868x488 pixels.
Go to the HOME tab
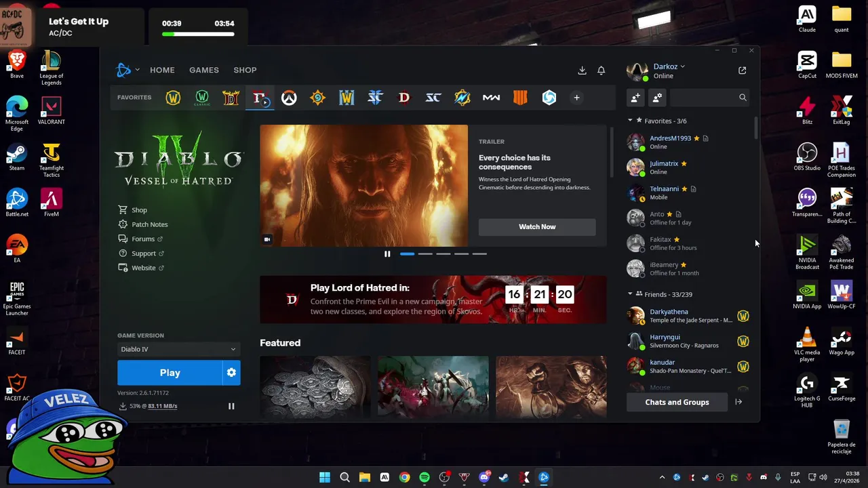(x=162, y=70)
